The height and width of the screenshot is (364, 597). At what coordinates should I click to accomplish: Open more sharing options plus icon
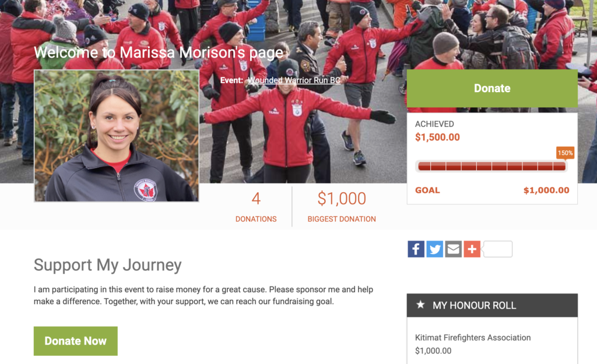(472, 249)
